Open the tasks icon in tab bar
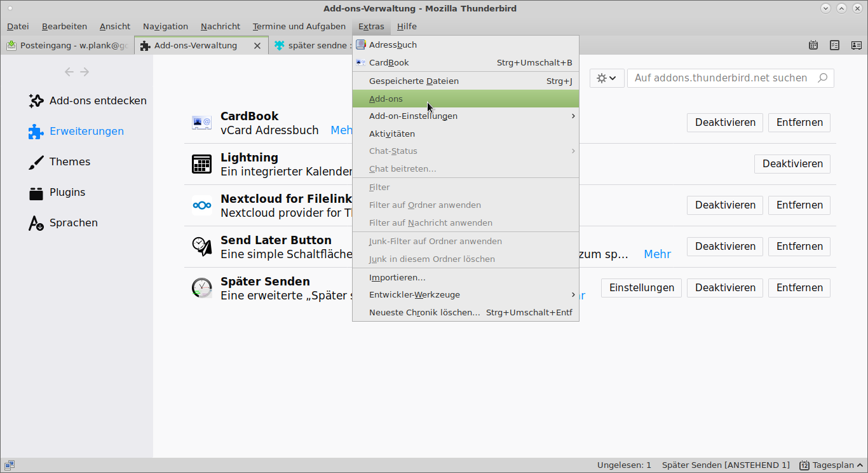 point(835,45)
